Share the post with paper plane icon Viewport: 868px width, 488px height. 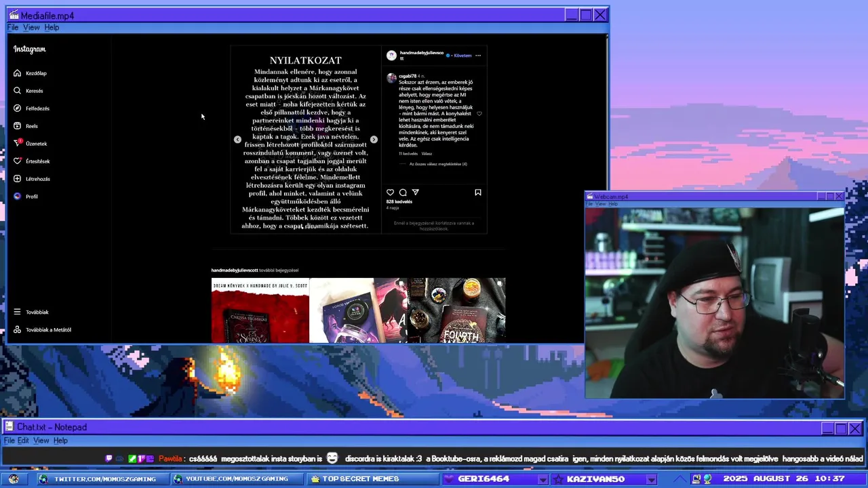pos(416,192)
